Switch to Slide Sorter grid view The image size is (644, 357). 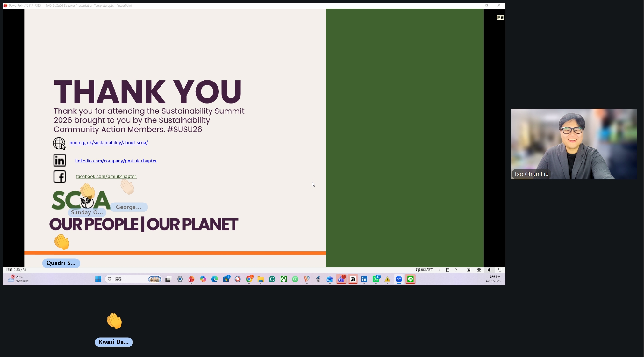pos(479,270)
